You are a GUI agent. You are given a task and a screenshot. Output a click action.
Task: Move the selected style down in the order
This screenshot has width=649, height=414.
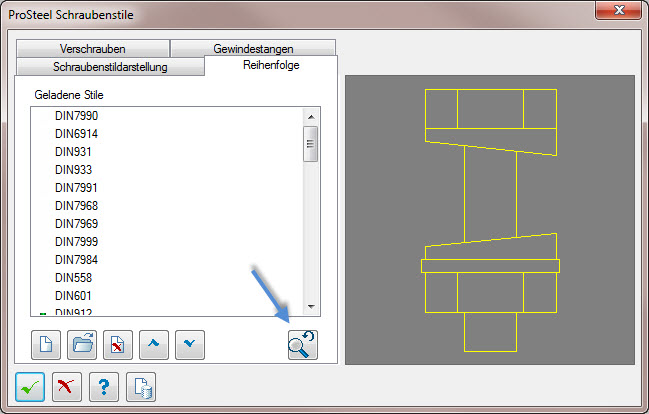click(x=190, y=345)
